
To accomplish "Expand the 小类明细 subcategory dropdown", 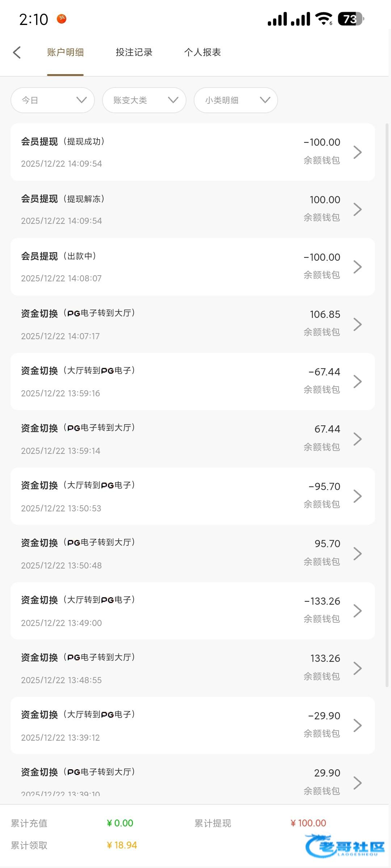I will 236,100.
